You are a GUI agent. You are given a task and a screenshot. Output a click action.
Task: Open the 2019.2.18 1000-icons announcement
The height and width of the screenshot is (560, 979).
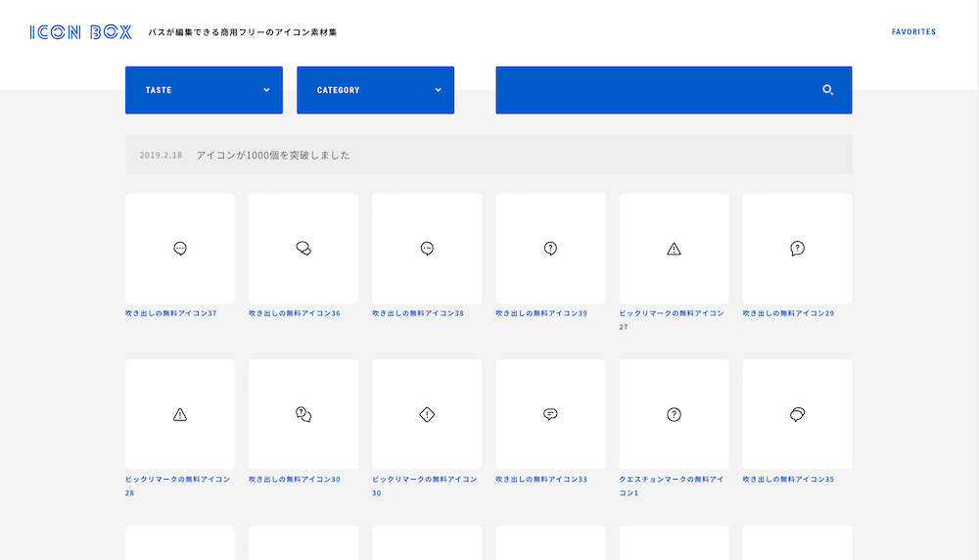click(x=489, y=155)
